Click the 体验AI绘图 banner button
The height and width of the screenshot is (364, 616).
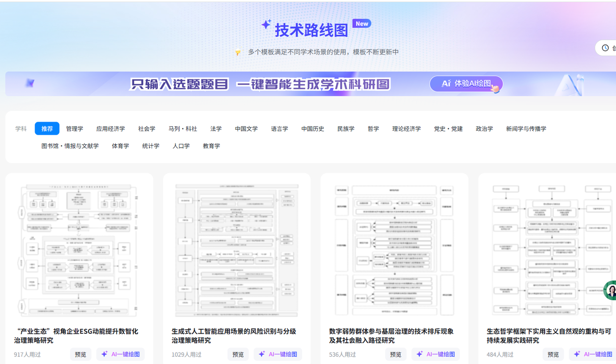tap(466, 84)
